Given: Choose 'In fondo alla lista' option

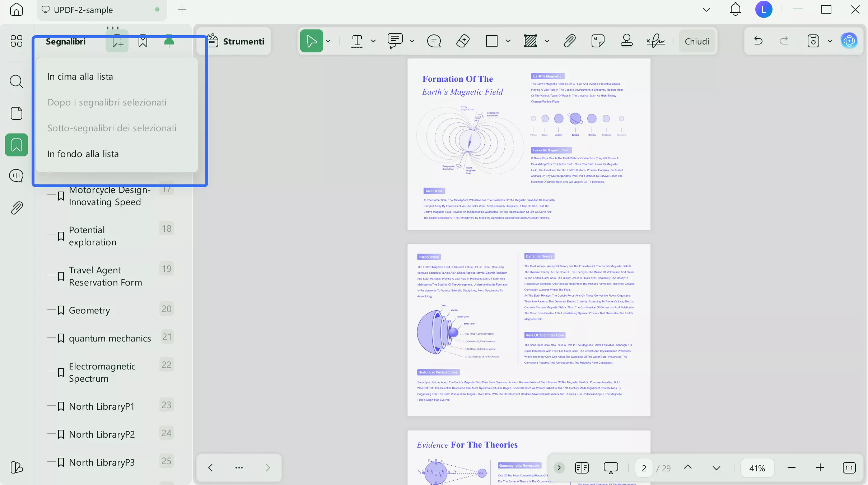Looking at the screenshot, I should [83, 154].
